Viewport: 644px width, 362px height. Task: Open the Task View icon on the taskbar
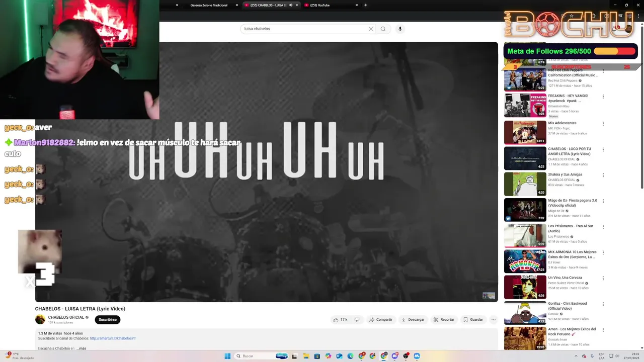[294, 356]
